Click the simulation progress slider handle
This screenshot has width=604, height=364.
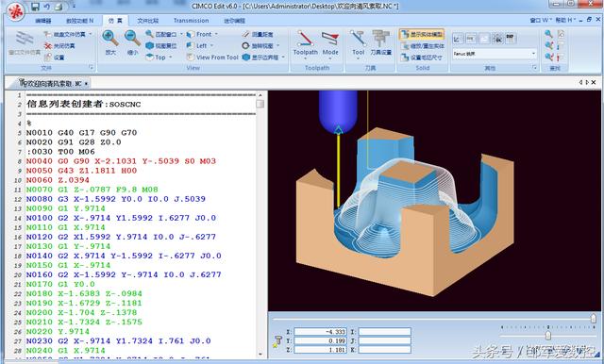pyautogui.click(x=594, y=318)
